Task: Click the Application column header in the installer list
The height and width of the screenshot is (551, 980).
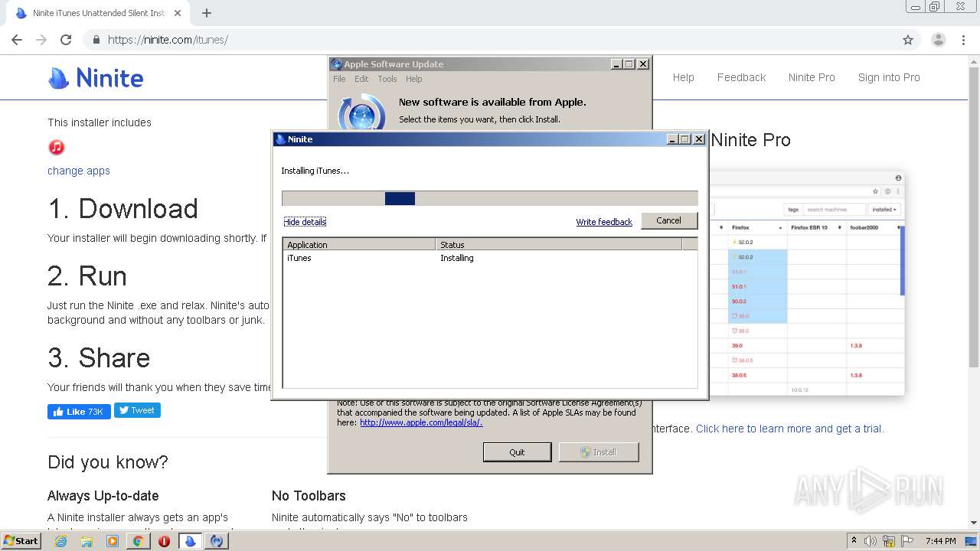Action: pyautogui.click(x=359, y=245)
